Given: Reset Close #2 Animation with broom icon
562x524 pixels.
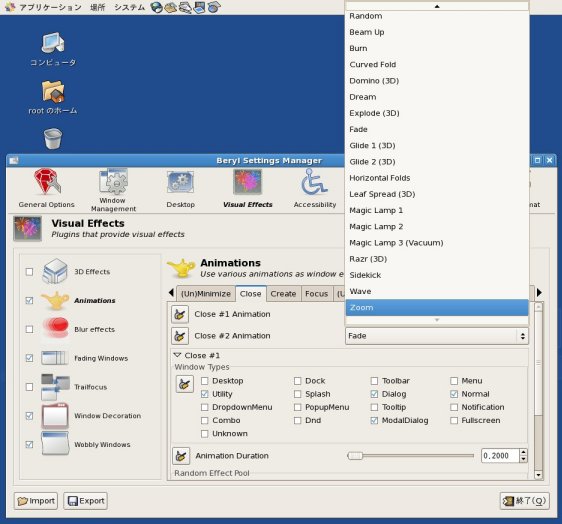Looking at the screenshot, I should pyautogui.click(x=180, y=336).
